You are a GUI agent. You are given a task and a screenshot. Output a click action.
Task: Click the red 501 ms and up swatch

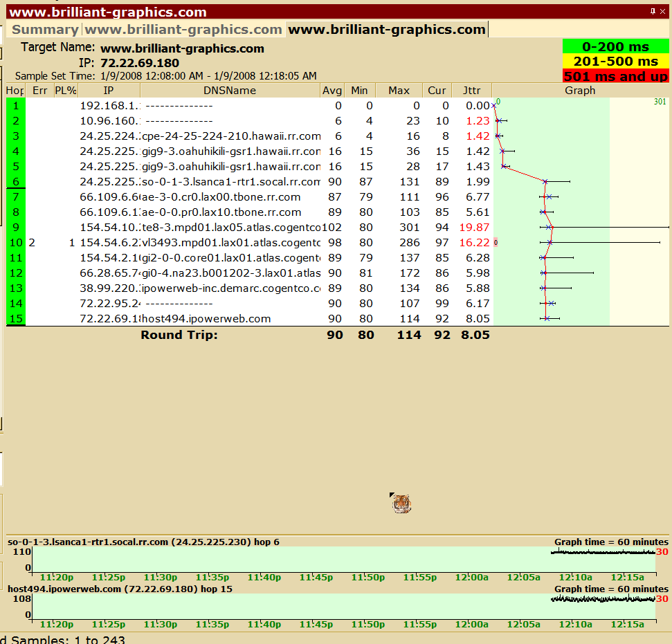(x=615, y=77)
